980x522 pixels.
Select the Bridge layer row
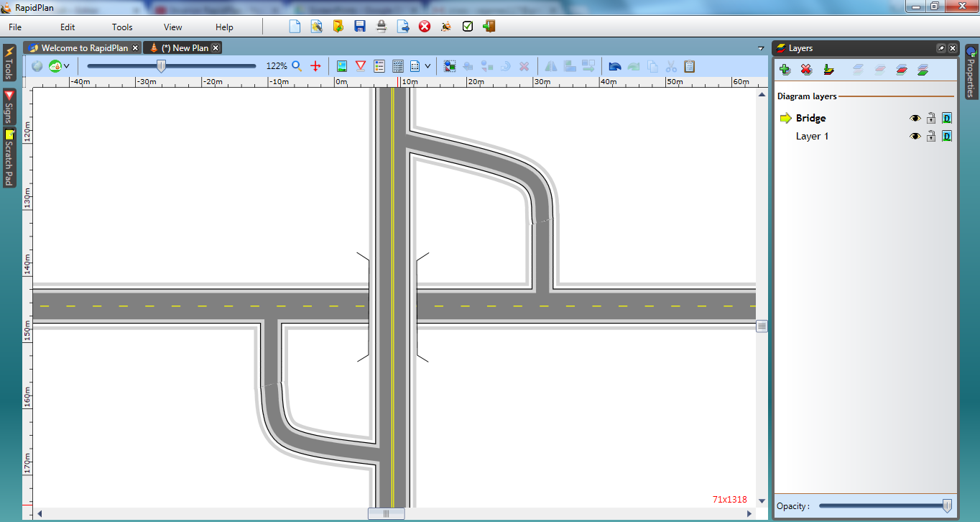pos(865,118)
